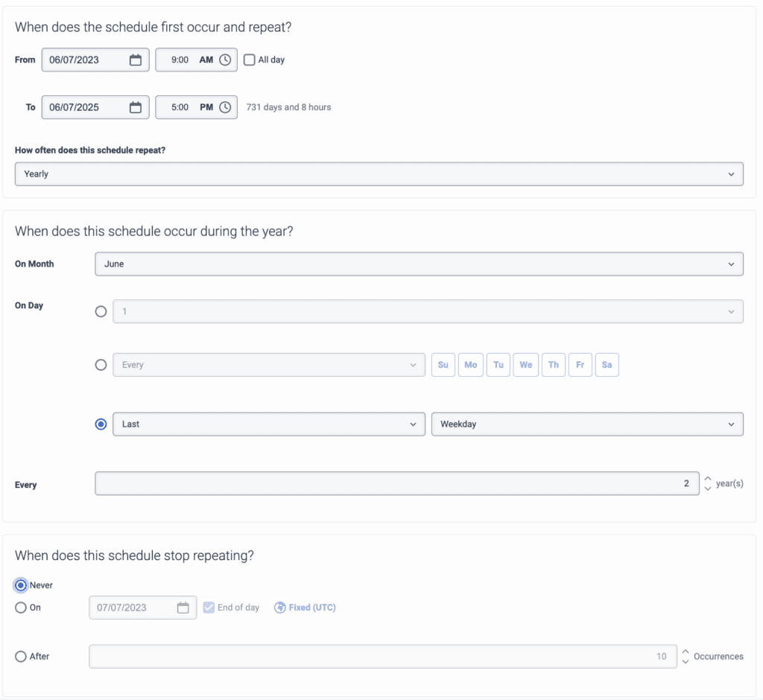
Task: Open the Yearly repeat frequency dropdown
Action: [379, 174]
